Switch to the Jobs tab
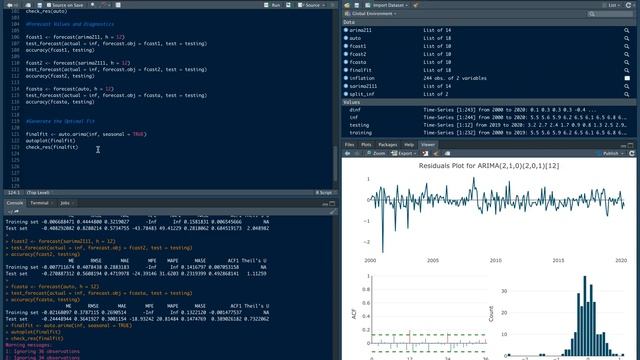This screenshot has width=640, height=360. [65, 203]
